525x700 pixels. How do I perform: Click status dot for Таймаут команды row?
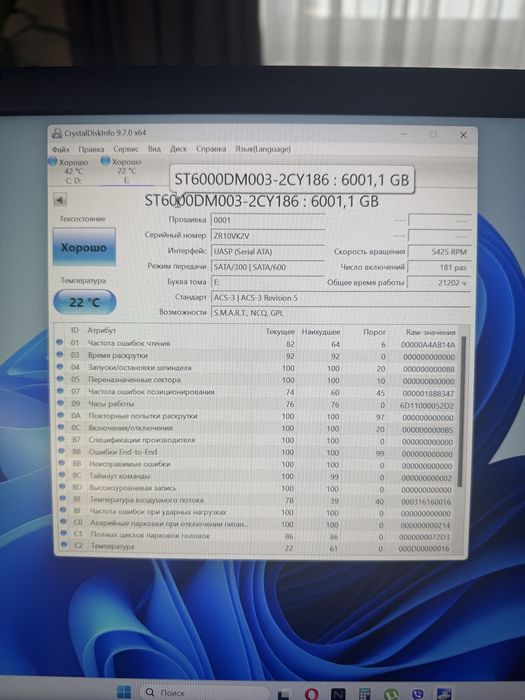(x=62, y=475)
